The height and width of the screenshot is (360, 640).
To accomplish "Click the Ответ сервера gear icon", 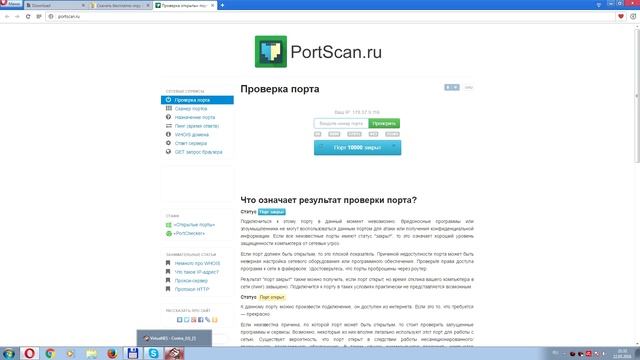I will [168, 143].
